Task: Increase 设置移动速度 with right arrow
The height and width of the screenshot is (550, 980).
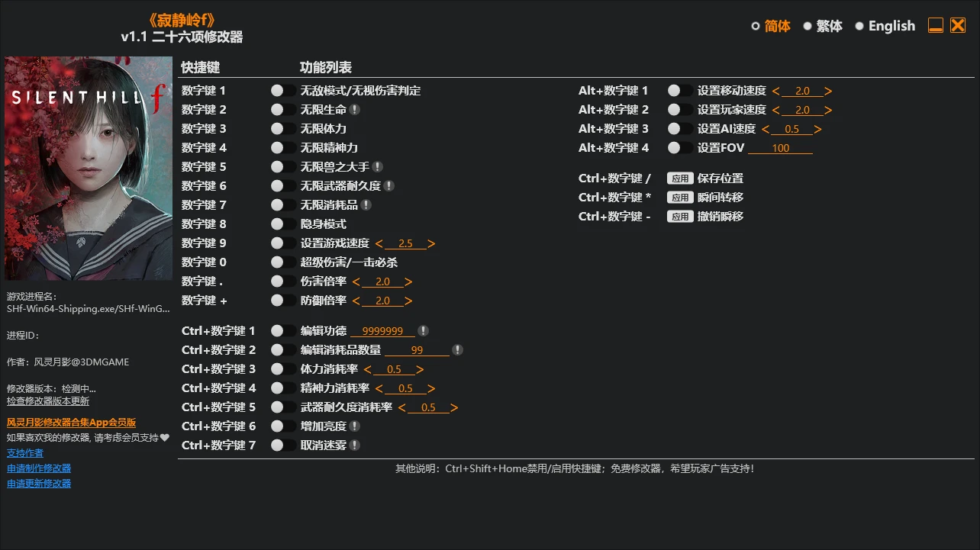Action: [829, 92]
